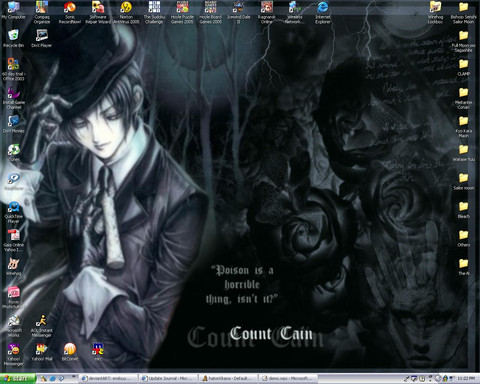Select the QuickTime Player shortcut
This screenshot has height=384, width=480.
pyautogui.click(x=14, y=212)
